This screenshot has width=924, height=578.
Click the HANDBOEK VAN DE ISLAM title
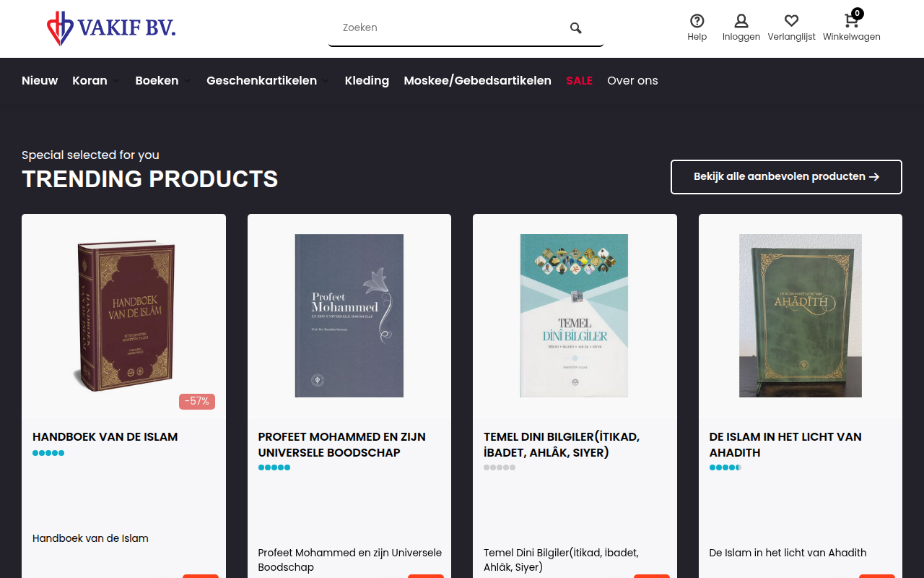click(105, 436)
